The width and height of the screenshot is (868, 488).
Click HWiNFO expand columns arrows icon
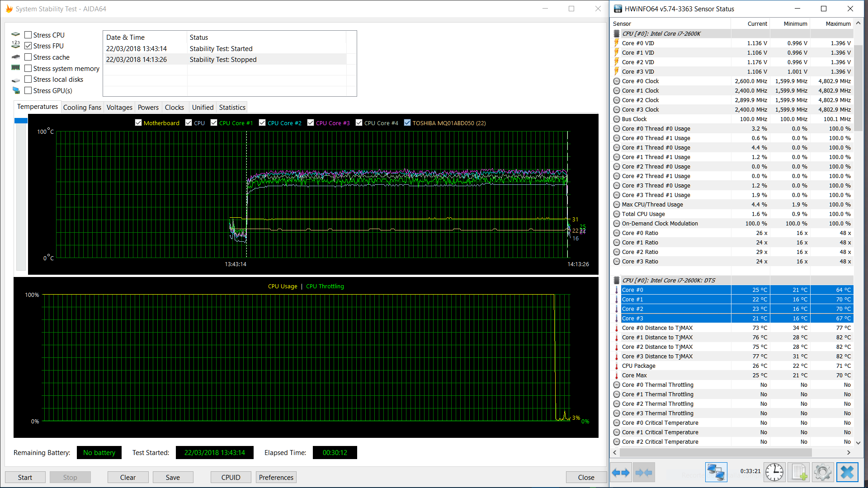[x=621, y=473]
